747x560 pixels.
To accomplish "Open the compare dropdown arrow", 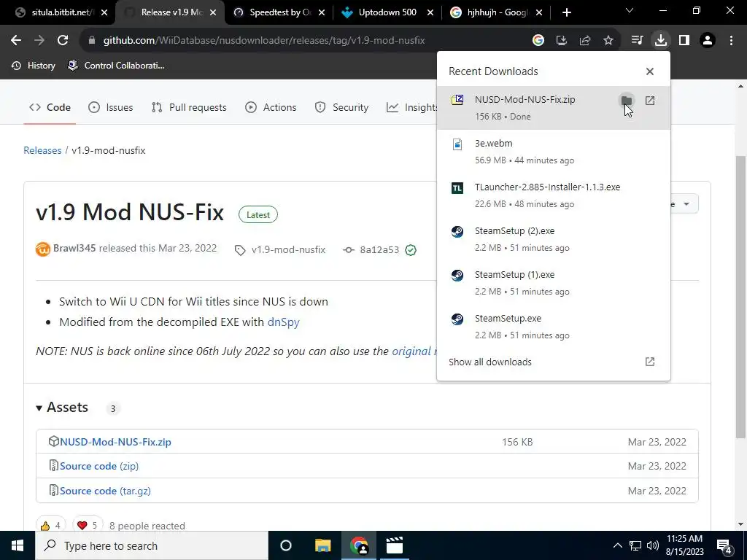I will pyautogui.click(x=686, y=204).
